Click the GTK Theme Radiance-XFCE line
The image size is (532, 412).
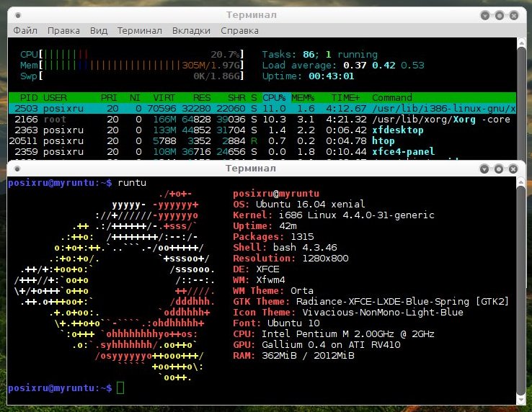coord(371,302)
